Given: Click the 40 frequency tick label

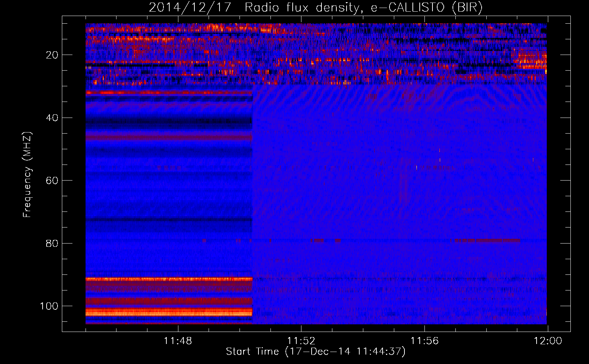Looking at the screenshot, I should [x=52, y=118].
